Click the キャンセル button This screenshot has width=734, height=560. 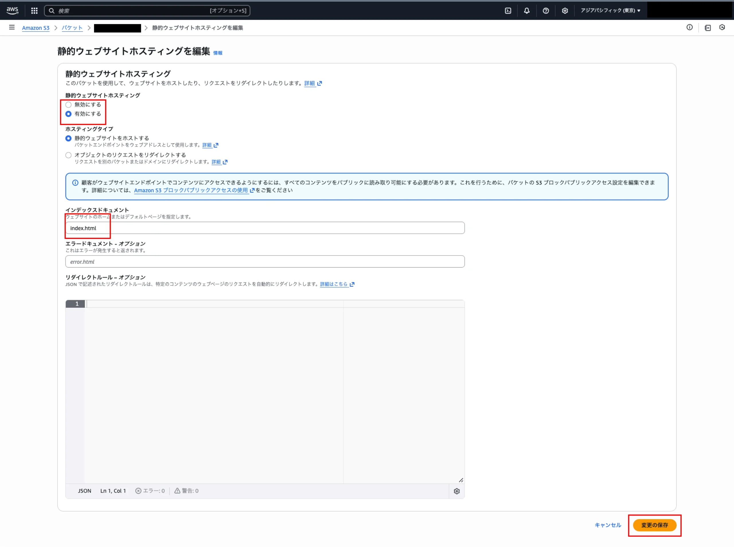607,525
